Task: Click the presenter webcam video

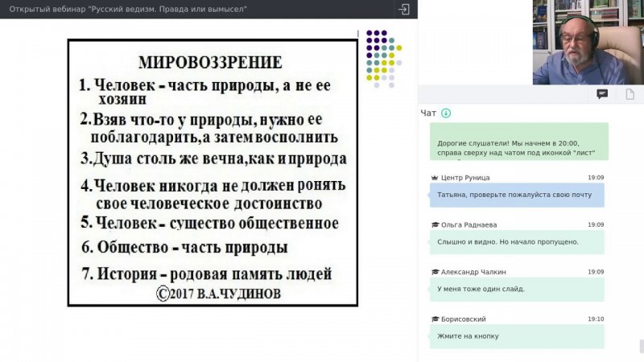Action: 588,43
